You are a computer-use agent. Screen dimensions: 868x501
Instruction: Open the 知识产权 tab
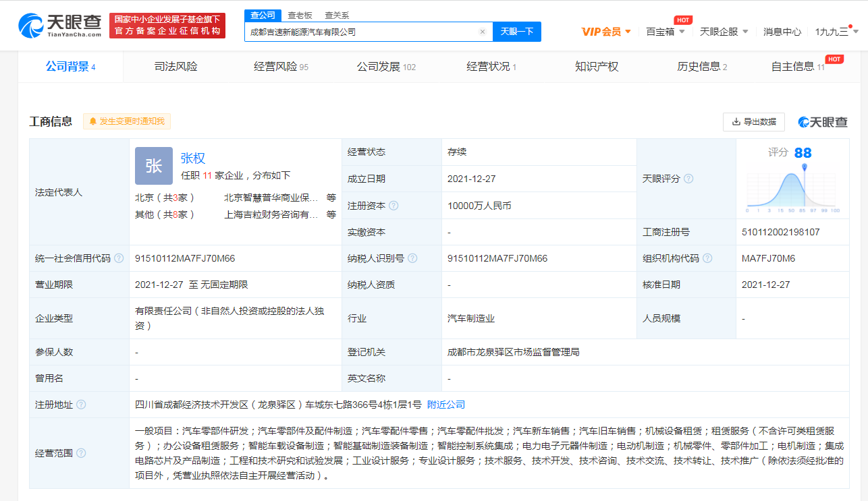click(596, 67)
